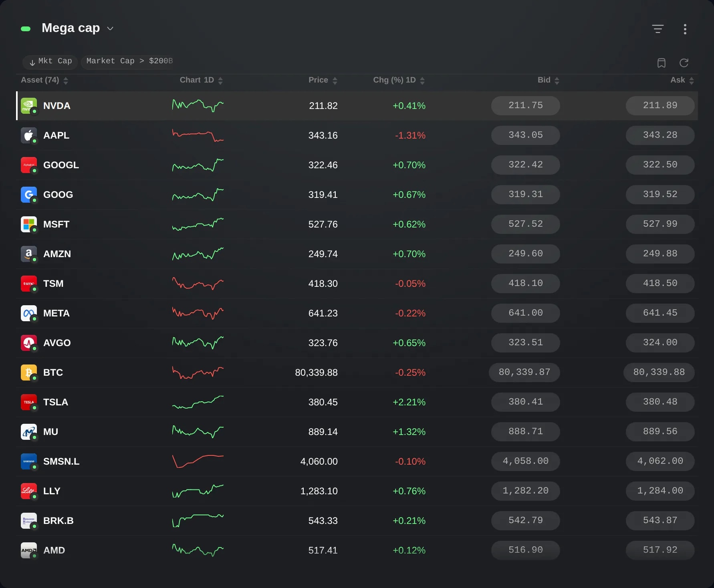Refresh the watchlist with reload icon
The image size is (714, 588).
pyautogui.click(x=684, y=63)
